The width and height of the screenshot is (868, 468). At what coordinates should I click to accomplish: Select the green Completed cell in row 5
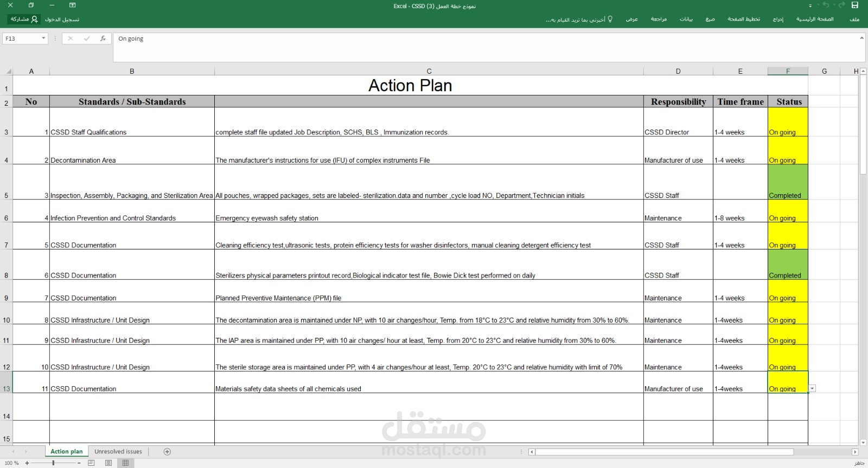[788, 182]
